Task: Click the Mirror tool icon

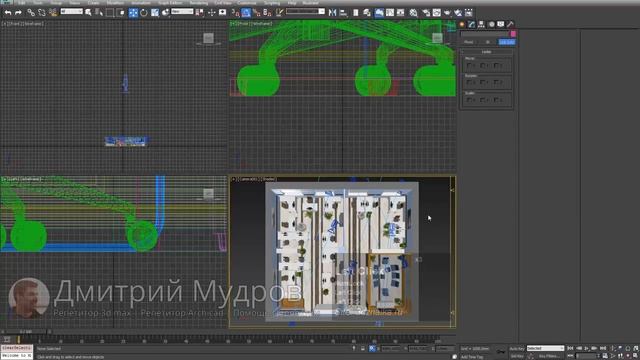Action: (332, 13)
